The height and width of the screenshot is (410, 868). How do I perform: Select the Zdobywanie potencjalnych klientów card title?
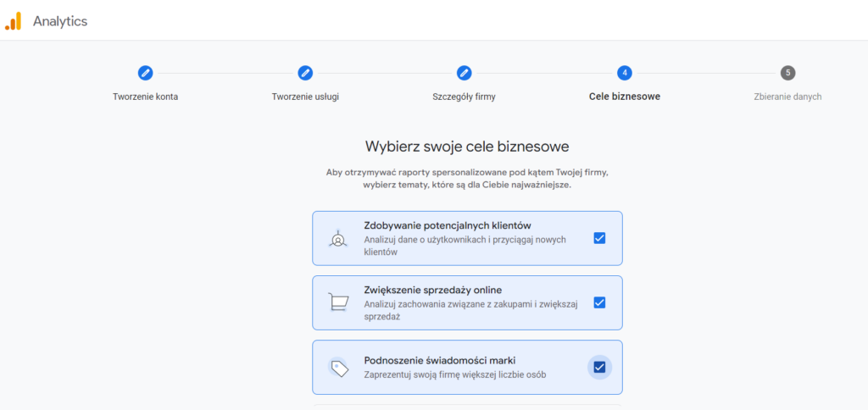[448, 225]
